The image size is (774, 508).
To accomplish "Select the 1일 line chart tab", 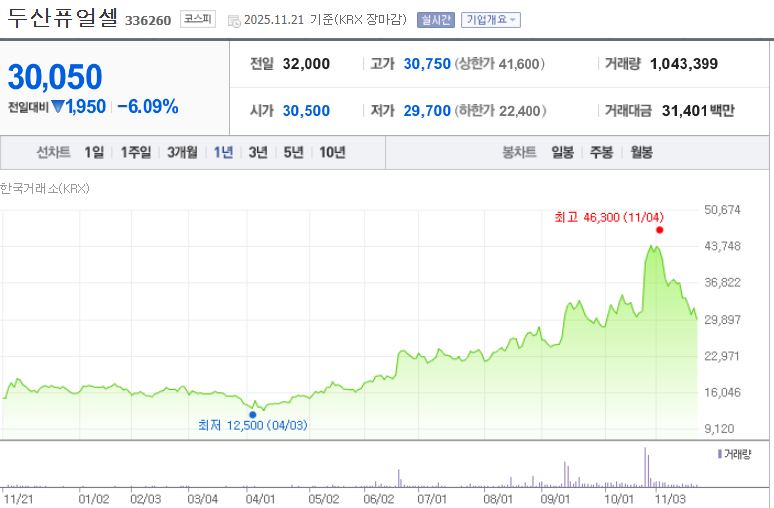I will tap(94, 153).
